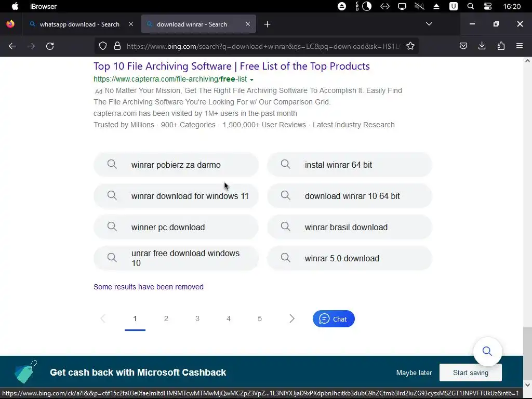This screenshot has width=532, height=399.
Task: Click the muted sound icon in menu bar
Action: coord(419,6)
